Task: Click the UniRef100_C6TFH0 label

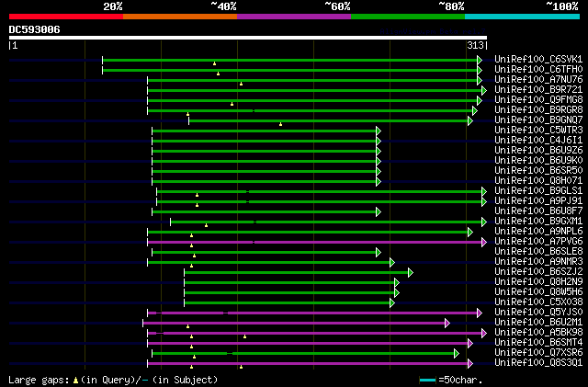Action: coord(538,70)
